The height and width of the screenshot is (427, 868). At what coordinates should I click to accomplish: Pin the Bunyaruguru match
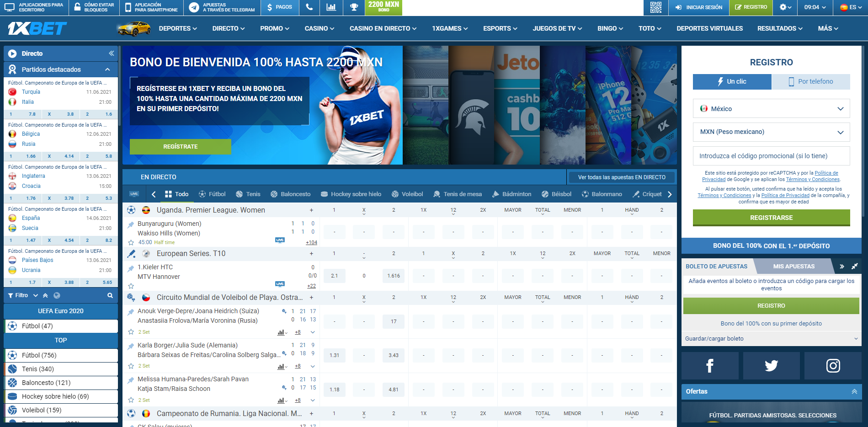coord(131,224)
